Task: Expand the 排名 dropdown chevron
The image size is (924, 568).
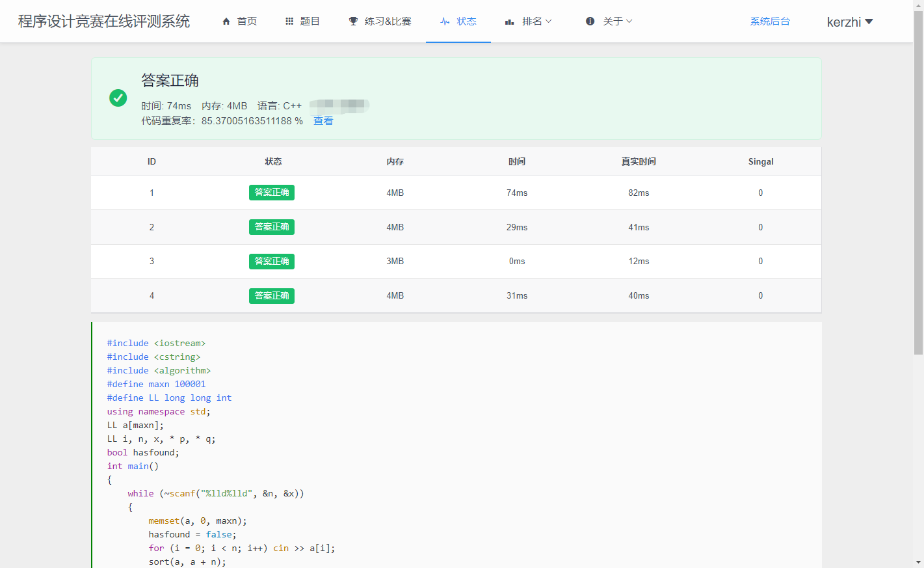Action: tap(549, 21)
